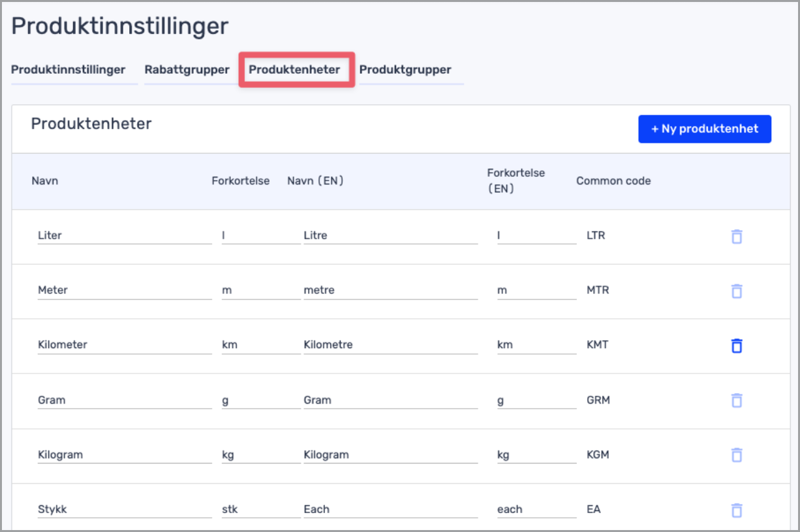
Task: Edit the English name field 'Each'
Action: pyautogui.click(x=390, y=509)
